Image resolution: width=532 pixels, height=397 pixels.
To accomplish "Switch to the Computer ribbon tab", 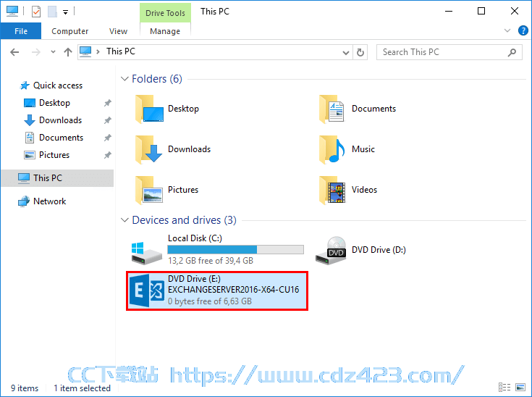I will click(70, 31).
